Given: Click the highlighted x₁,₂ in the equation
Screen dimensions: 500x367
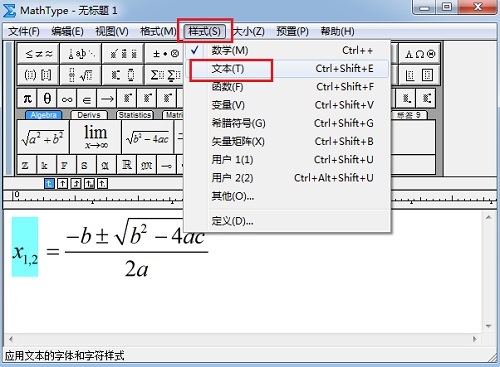Looking at the screenshot, I should 25,247.
